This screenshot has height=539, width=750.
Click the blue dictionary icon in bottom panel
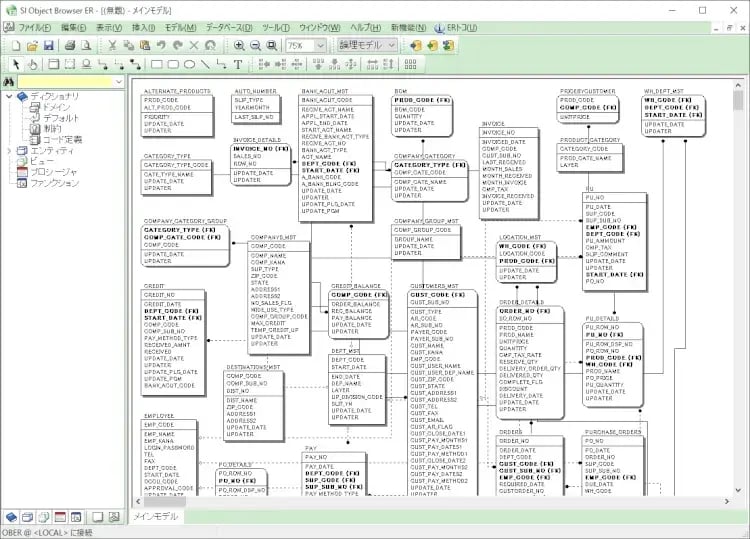pyautogui.click(x=11, y=517)
